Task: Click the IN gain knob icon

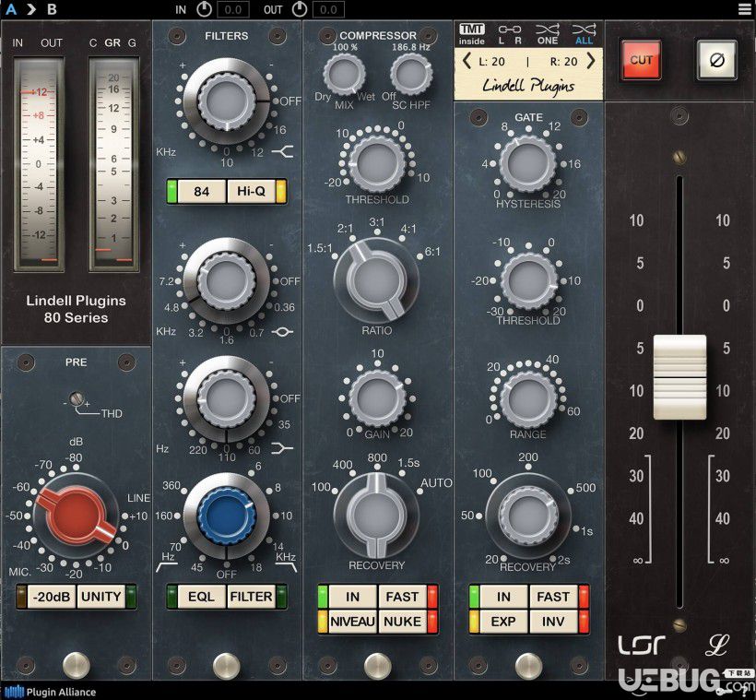Action: pos(204,9)
